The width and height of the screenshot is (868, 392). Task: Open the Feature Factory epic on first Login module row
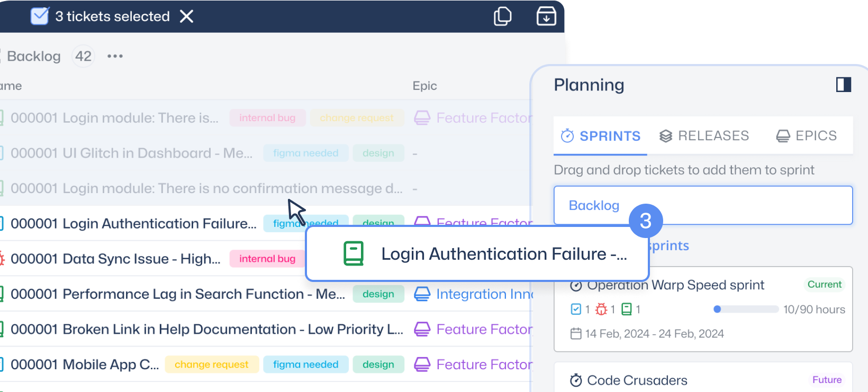484,118
